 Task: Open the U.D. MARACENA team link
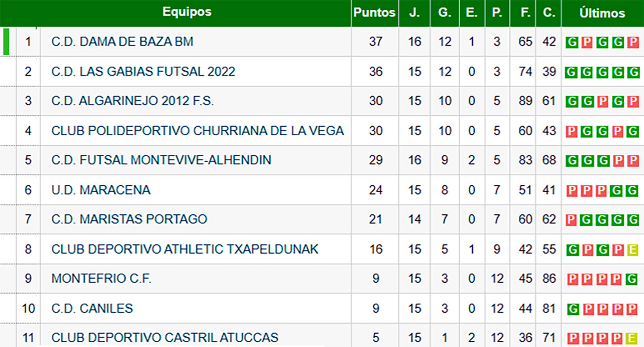[101, 190]
